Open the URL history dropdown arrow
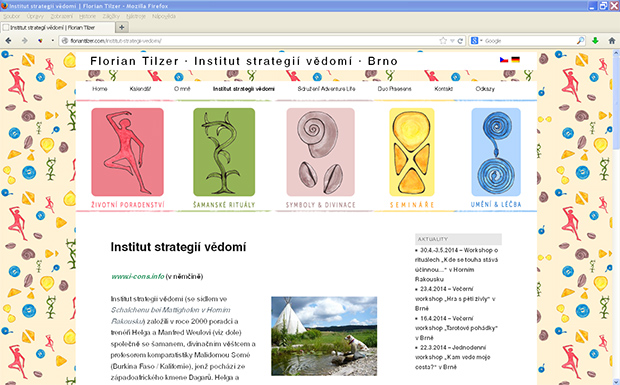This screenshot has width=620, height=385. pos(452,41)
